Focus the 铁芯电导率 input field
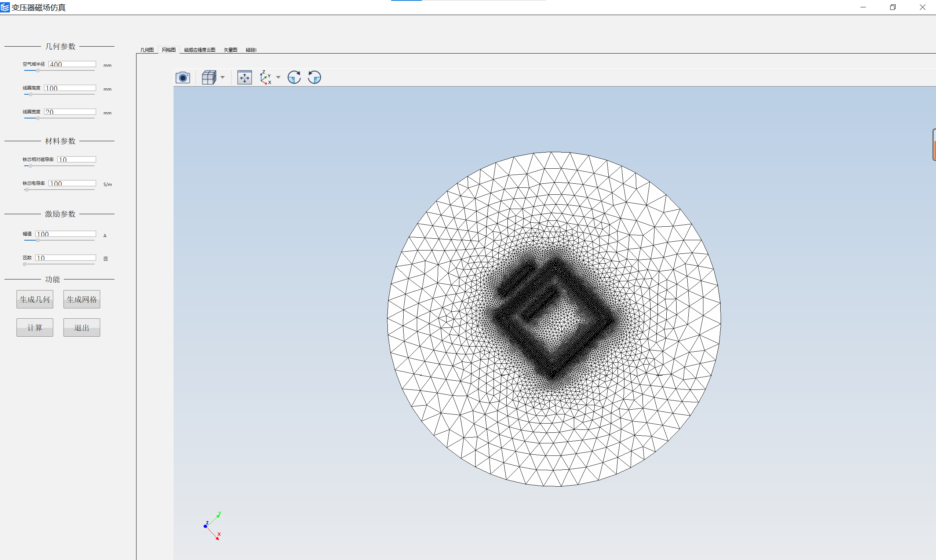This screenshot has width=936, height=560. coord(72,183)
